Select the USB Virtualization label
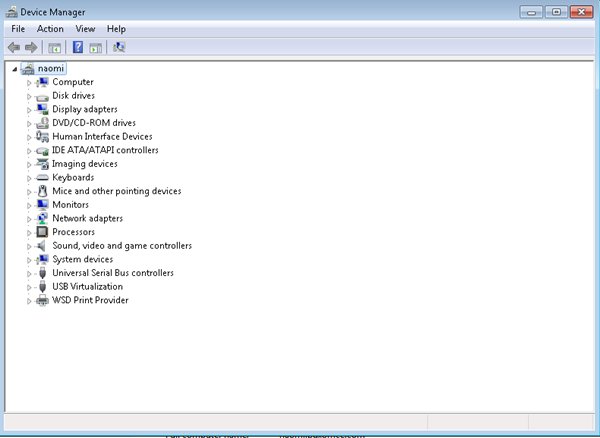The image size is (600, 438). point(87,287)
